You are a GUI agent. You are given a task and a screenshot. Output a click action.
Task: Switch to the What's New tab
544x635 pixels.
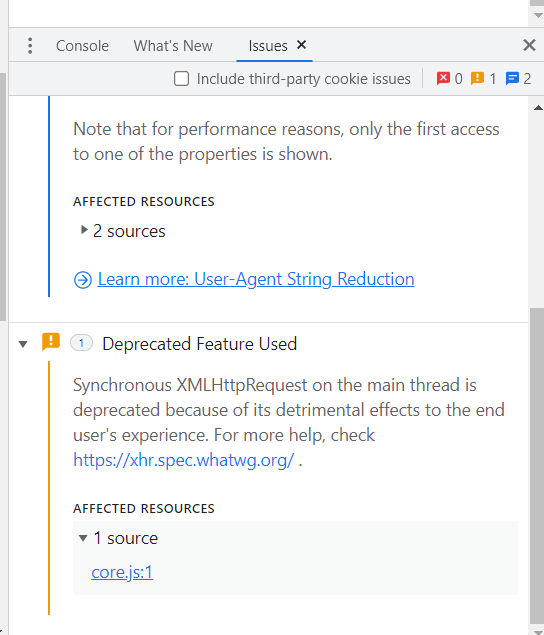[173, 46]
